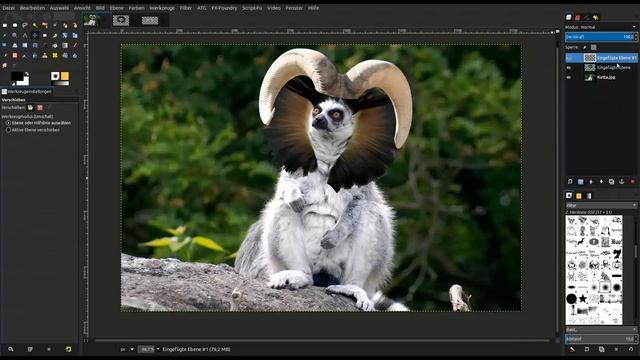This screenshot has height=360, width=640.
Task: Adjust Deckkraft value with stepper arrows
Action: [636, 37]
